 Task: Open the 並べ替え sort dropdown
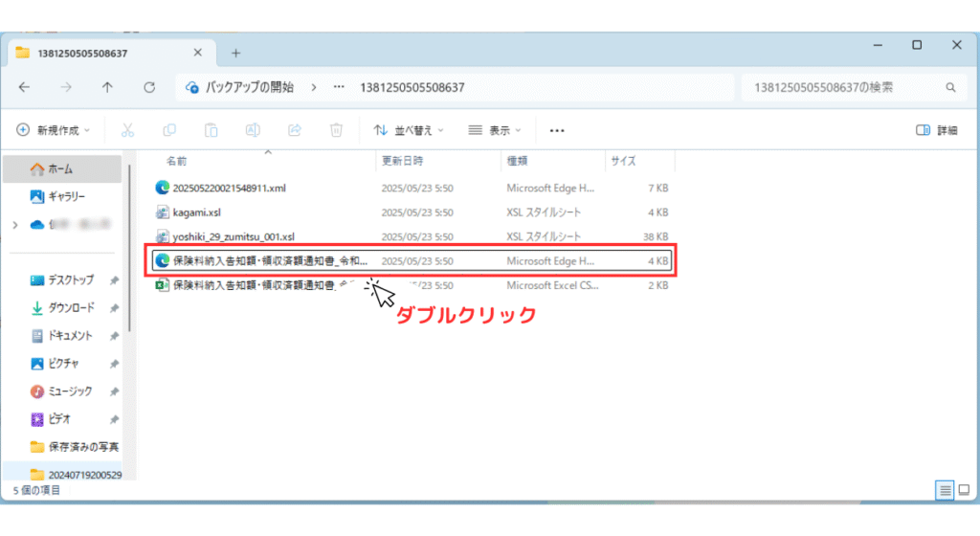click(x=410, y=130)
